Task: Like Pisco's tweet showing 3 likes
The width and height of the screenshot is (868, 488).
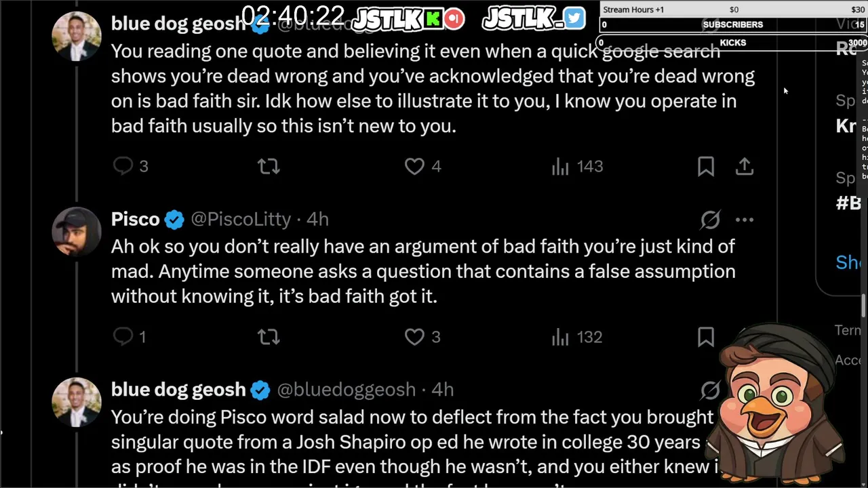Action: pos(414,337)
